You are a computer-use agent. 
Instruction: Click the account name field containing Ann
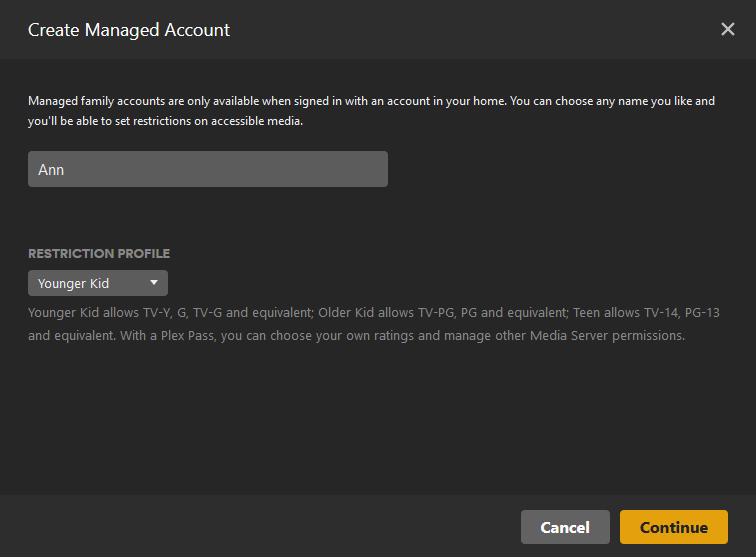208,169
